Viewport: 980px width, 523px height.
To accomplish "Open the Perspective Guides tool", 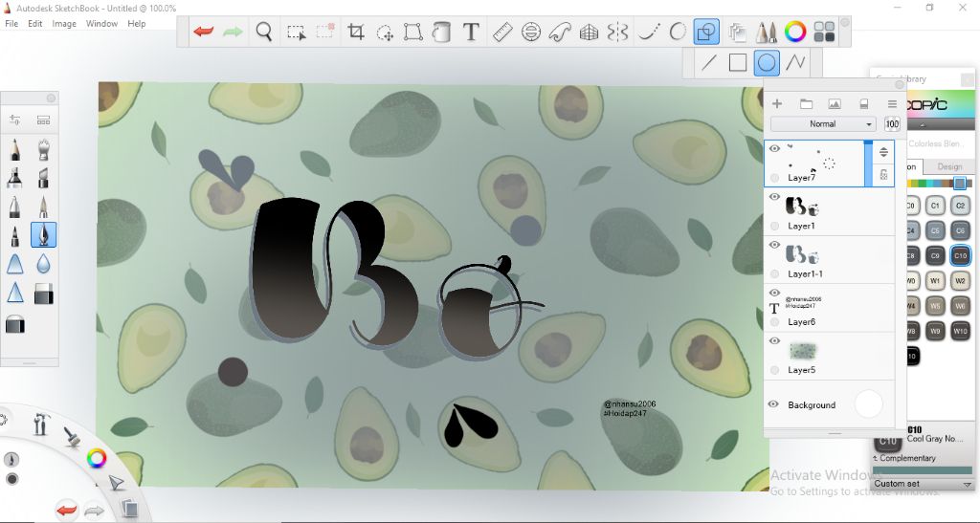I will tap(589, 32).
